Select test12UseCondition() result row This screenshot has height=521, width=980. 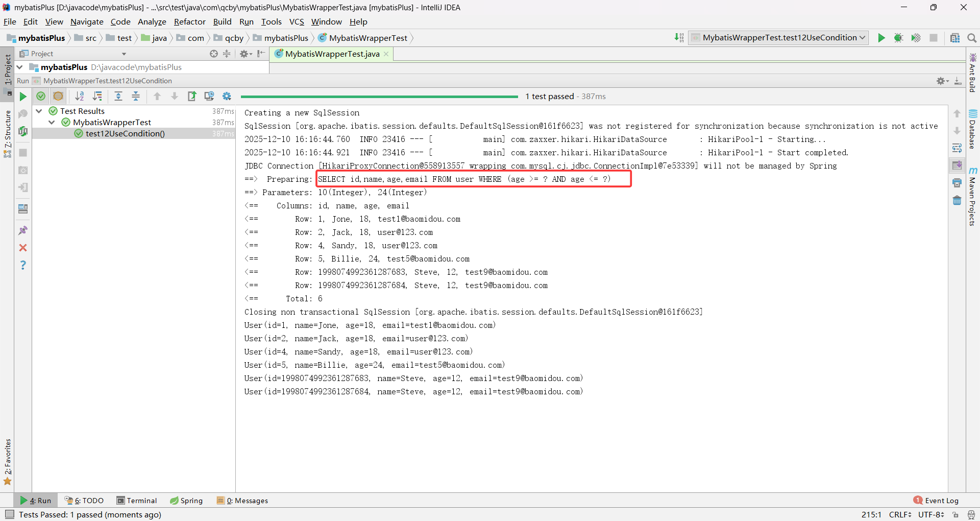pyautogui.click(x=134, y=133)
